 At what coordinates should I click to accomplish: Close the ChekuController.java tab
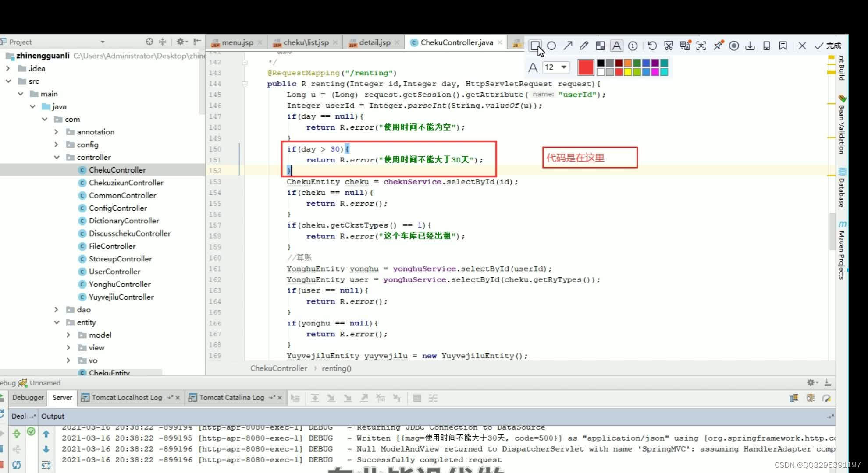tap(500, 42)
